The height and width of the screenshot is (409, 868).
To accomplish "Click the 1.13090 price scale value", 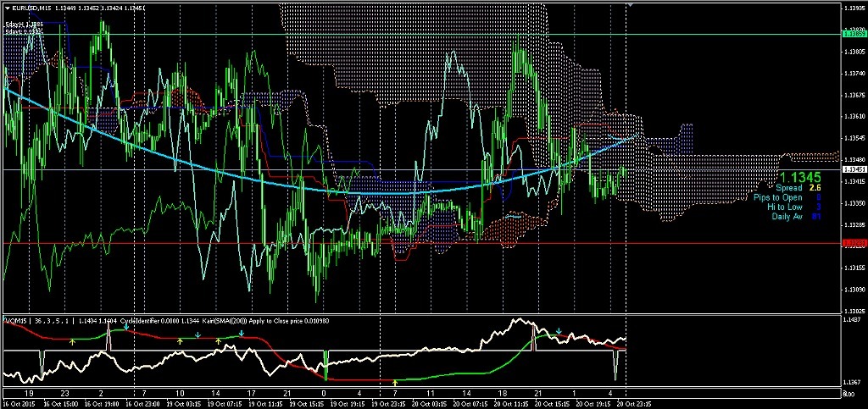I will pyautogui.click(x=853, y=289).
